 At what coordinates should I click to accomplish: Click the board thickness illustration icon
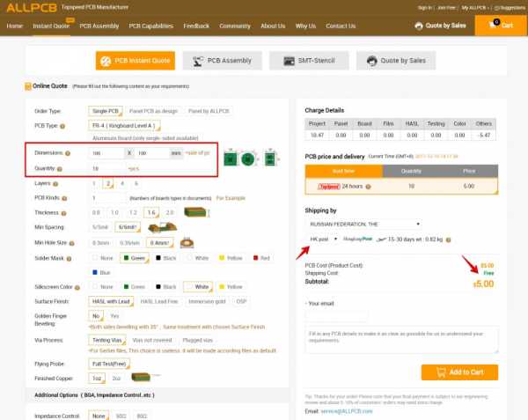pyautogui.click(x=197, y=212)
